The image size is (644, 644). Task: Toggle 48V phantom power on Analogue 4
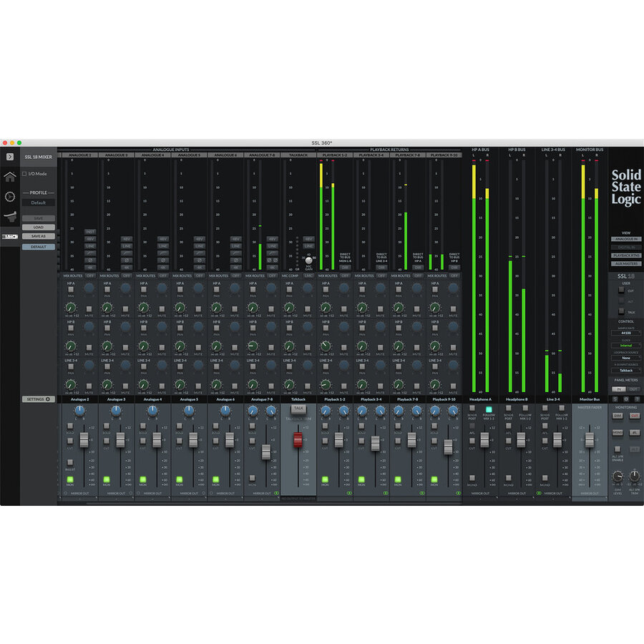pyautogui.click(x=163, y=239)
